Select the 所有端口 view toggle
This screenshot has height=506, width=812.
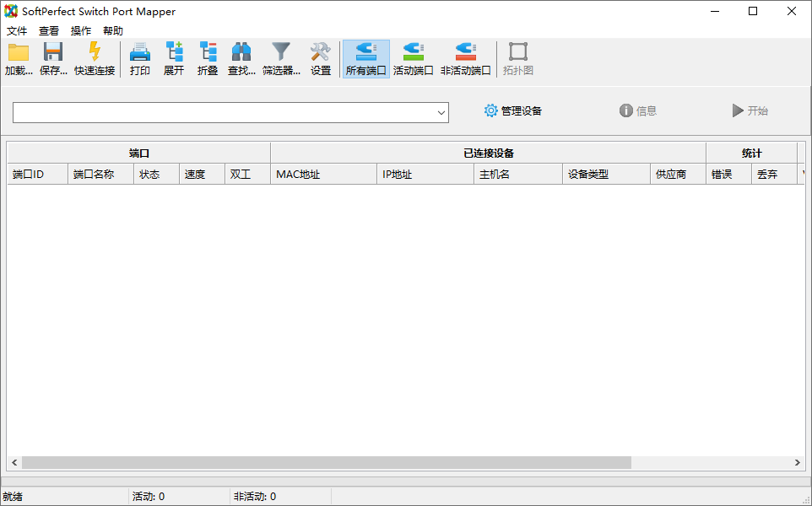365,57
